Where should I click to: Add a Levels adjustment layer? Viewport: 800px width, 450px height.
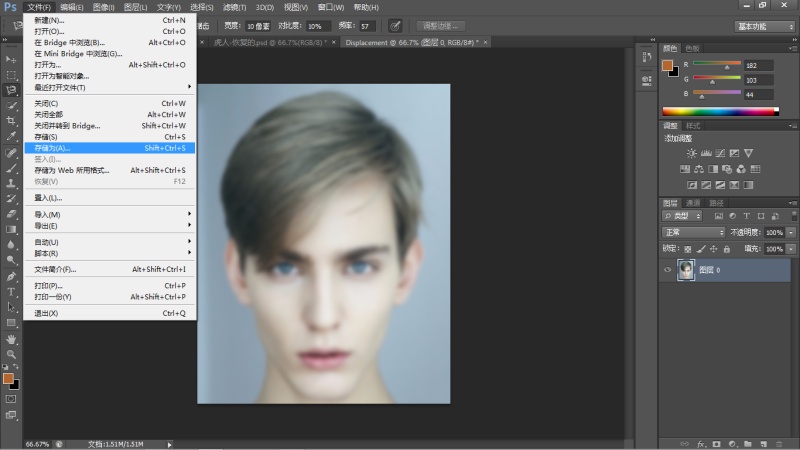(706, 153)
